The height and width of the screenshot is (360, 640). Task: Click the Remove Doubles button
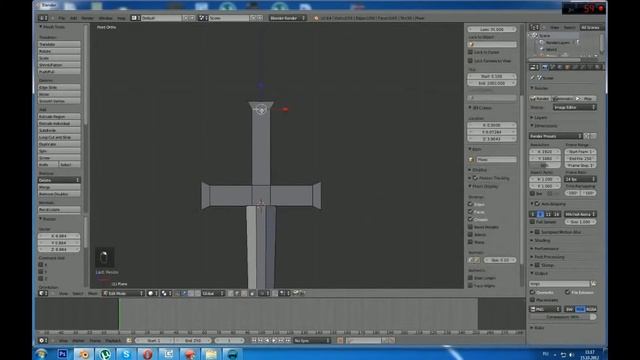[59, 194]
